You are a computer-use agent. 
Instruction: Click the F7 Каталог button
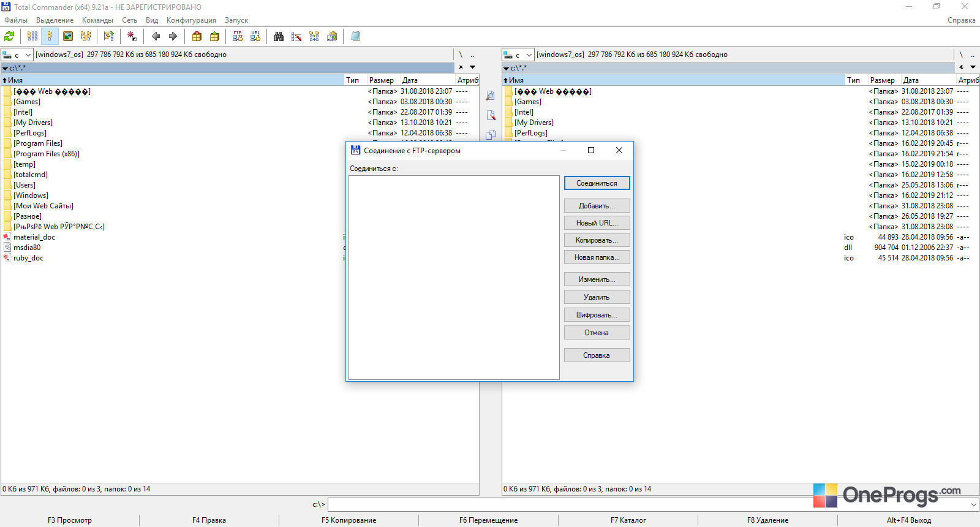click(x=628, y=520)
